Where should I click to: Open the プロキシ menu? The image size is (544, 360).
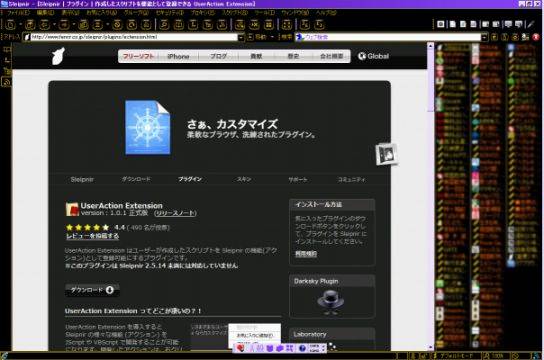(x=203, y=13)
